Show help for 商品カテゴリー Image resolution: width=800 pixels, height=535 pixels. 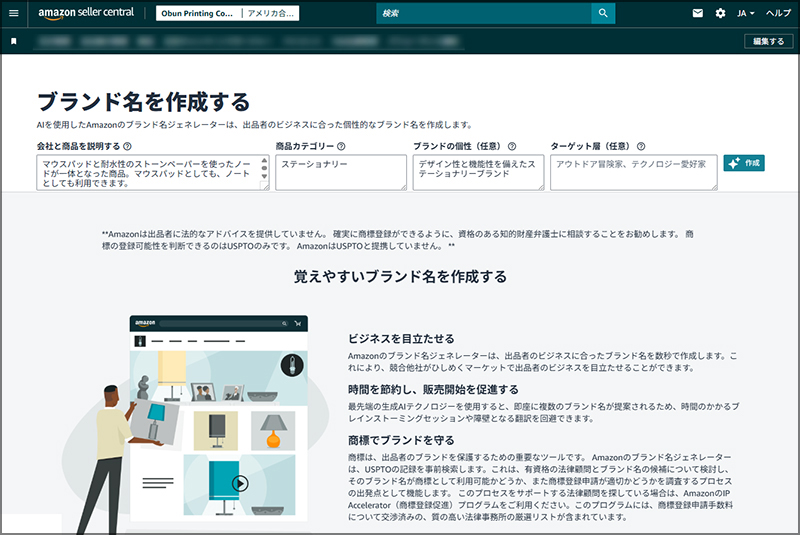[x=341, y=146]
